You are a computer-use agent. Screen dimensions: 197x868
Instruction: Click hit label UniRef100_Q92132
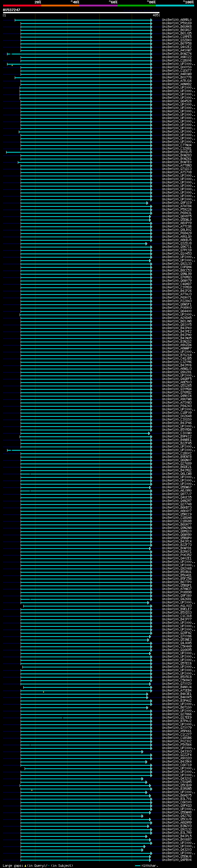click(x=177, y=829)
